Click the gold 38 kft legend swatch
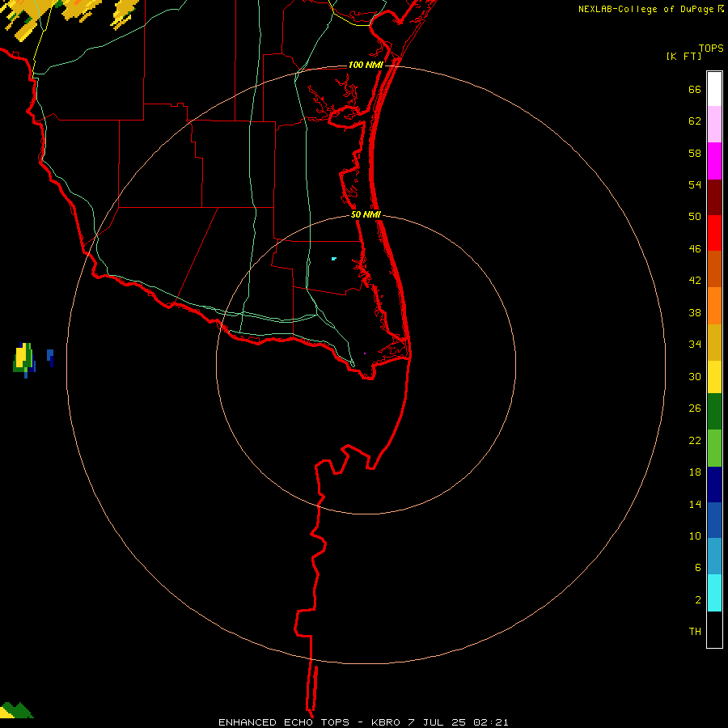Image resolution: width=728 pixels, height=728 pixels. pos(714,342)
